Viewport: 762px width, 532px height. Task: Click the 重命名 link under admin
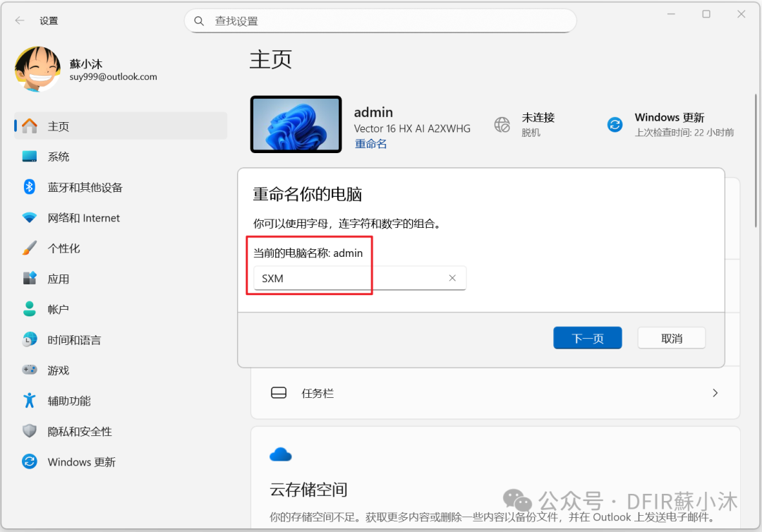[370, 143]
